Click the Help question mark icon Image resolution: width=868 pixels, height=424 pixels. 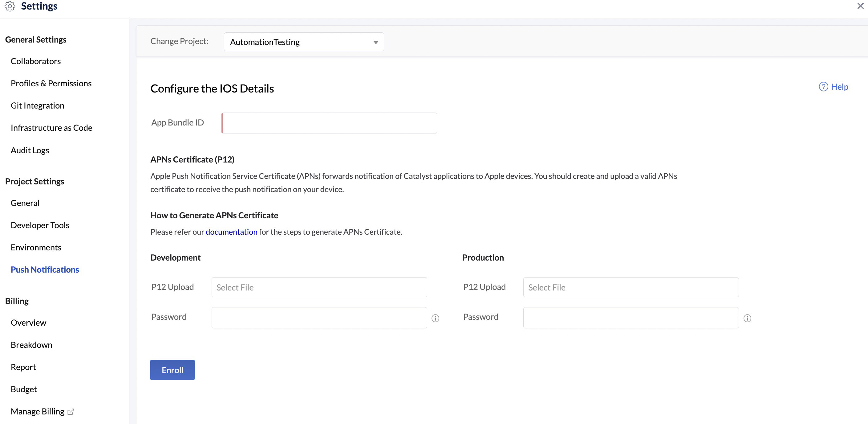pyautogui.click(x=823, y=87)
